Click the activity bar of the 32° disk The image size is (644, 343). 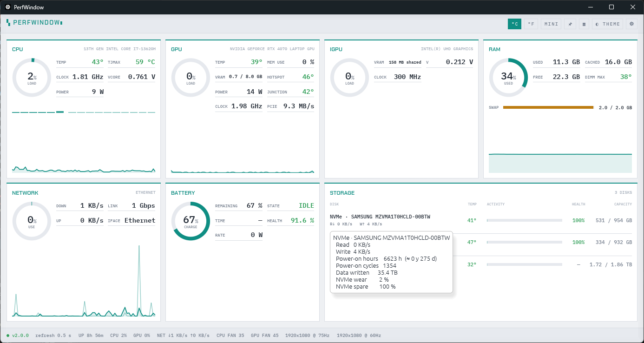525,264
